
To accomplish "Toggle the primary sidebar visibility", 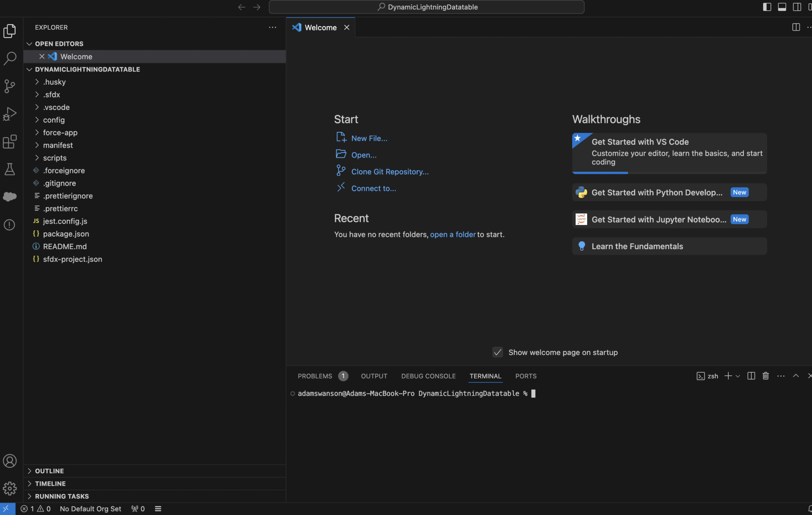I will click(767, 7).
